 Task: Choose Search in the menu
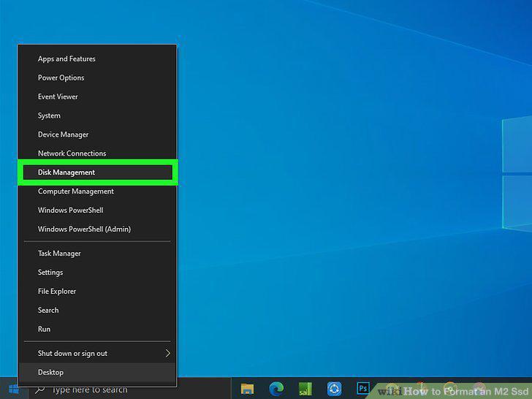97,311
